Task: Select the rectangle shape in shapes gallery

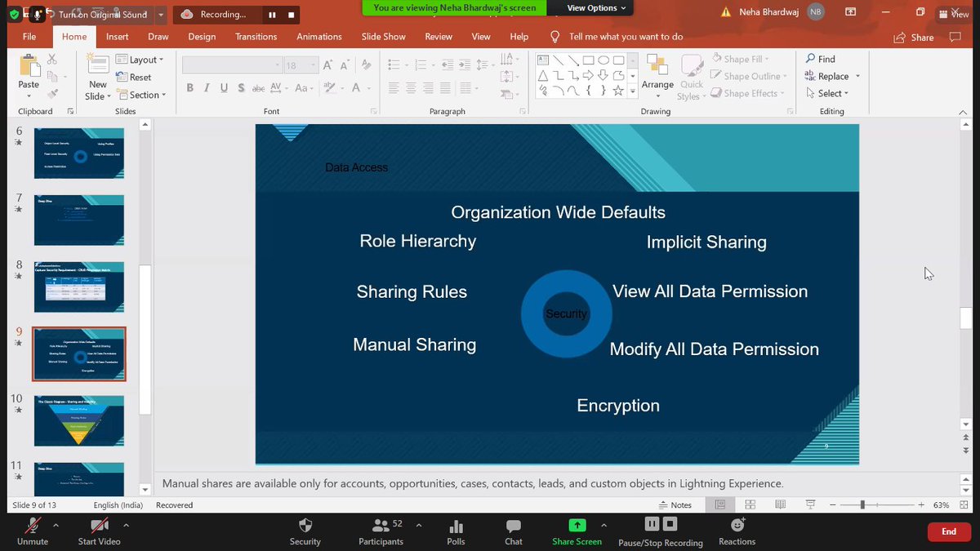Action: (589, 60)
